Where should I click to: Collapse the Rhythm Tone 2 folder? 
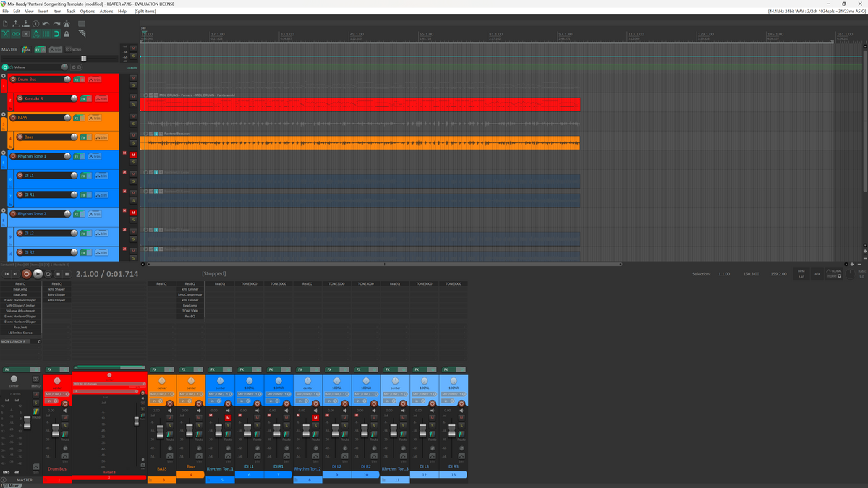[x=4, y=210]
